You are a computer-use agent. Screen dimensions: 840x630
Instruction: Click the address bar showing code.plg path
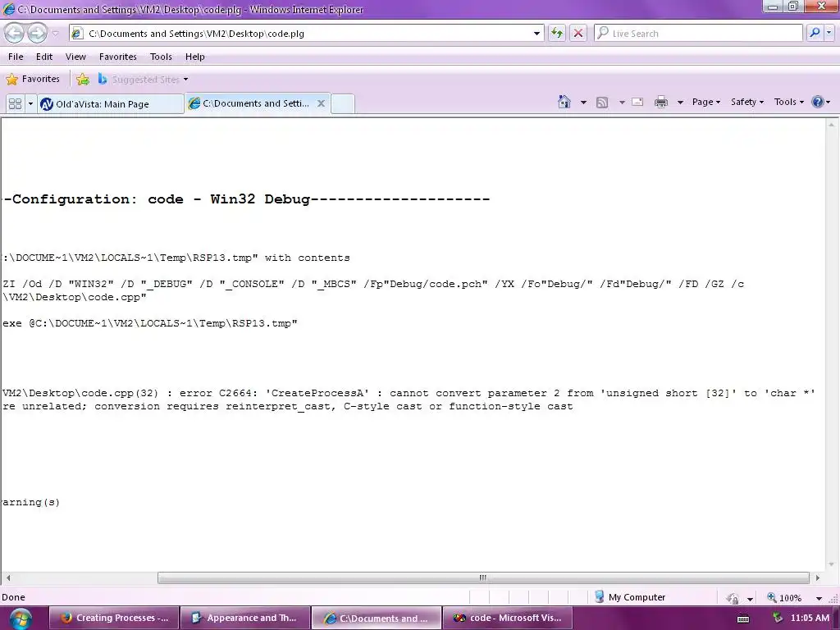pos(305,33)
